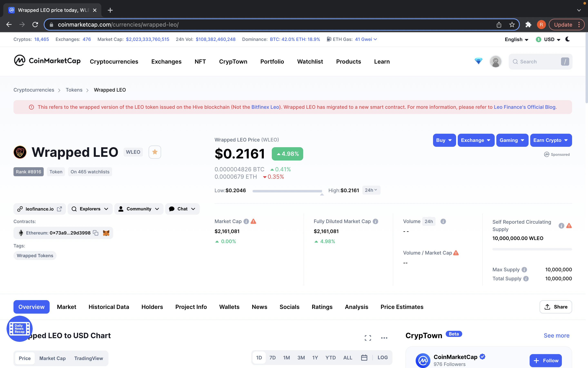
Task: Select 7D chart range
Action: point(272,358)
